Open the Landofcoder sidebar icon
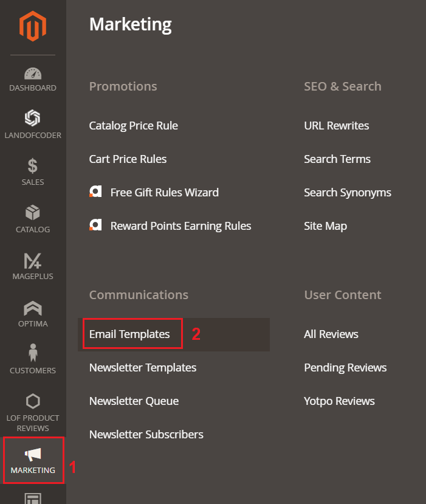 pyautogui.click(x=33, y=118)
